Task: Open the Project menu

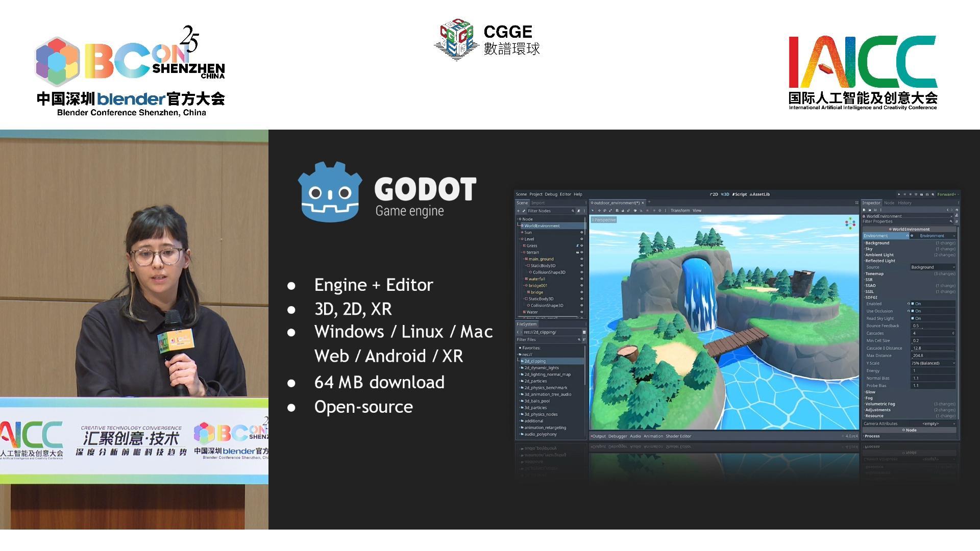Action: click(536, 194)
